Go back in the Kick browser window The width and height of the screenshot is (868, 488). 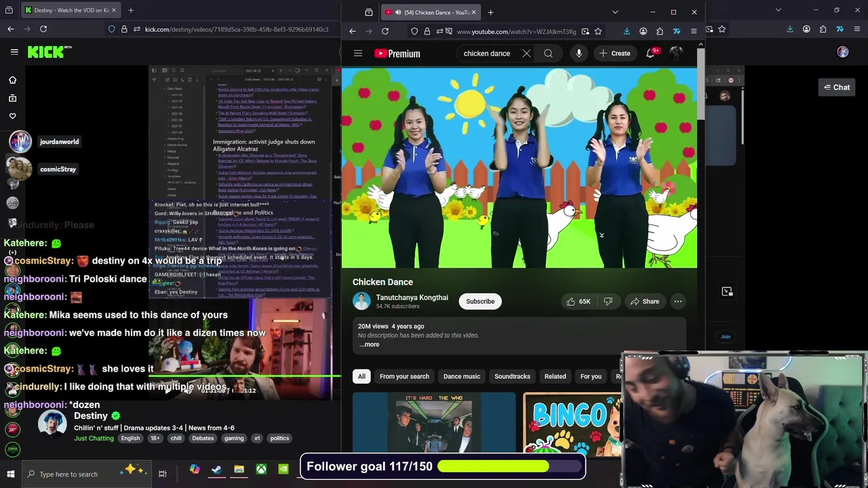11,29
